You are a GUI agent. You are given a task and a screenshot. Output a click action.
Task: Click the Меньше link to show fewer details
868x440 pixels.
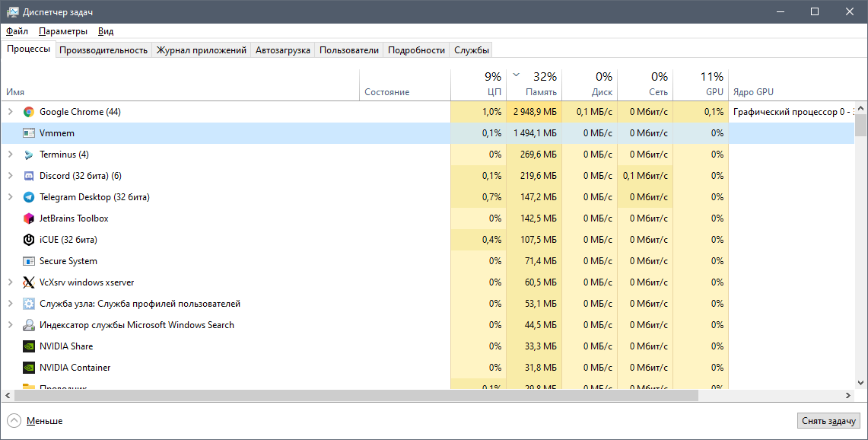[45, 421]
